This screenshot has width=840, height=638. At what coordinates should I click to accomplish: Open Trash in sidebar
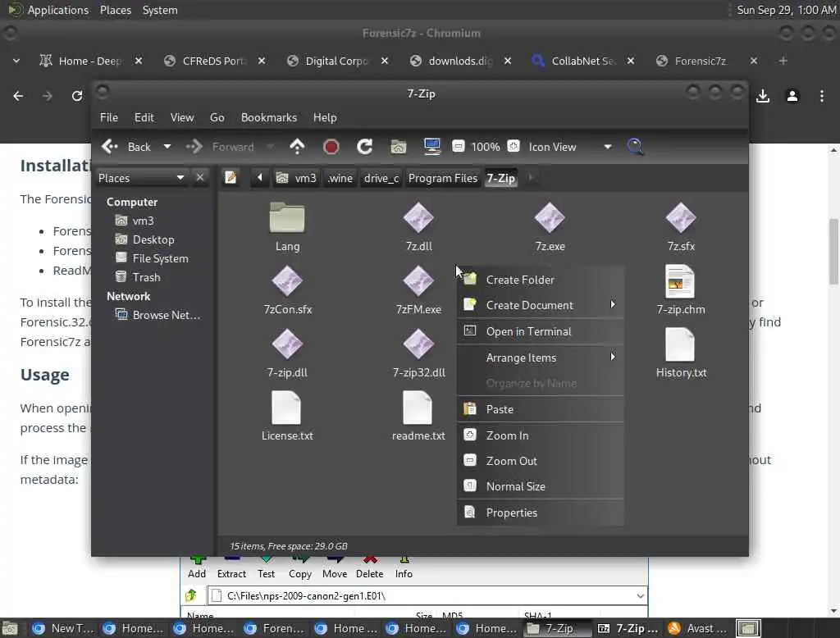point(146,277)
